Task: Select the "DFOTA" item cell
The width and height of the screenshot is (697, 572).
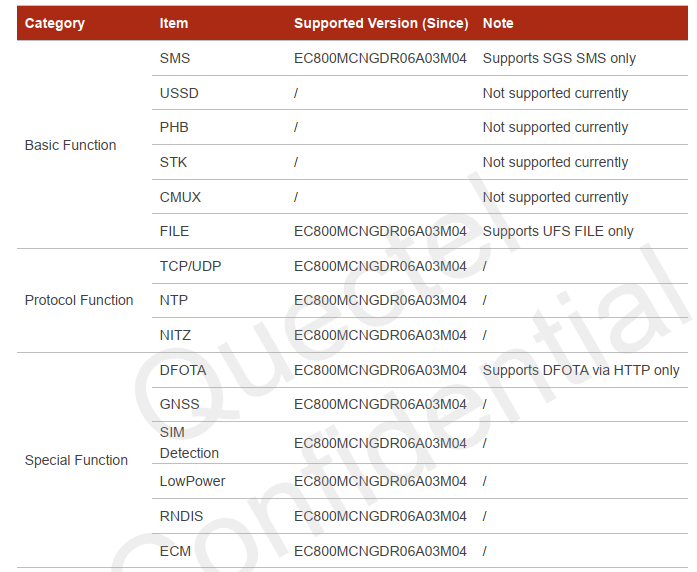Action: [x=183, y=370]
